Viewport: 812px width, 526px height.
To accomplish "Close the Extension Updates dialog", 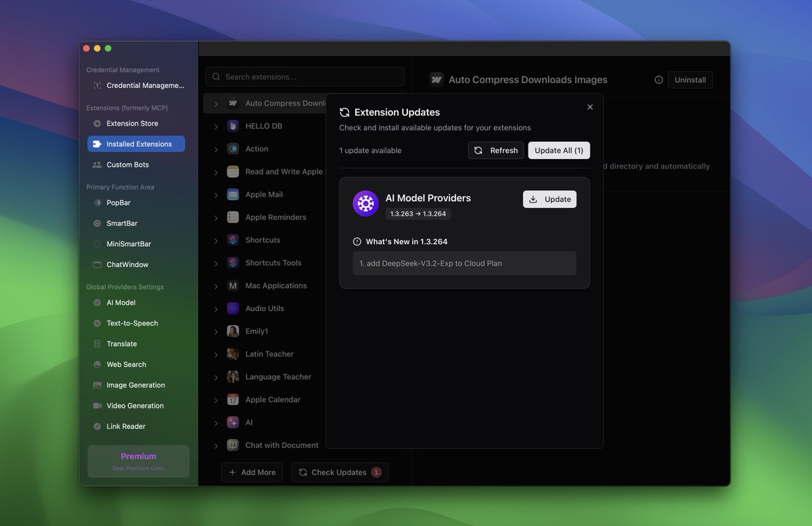I will pos(590,107).
